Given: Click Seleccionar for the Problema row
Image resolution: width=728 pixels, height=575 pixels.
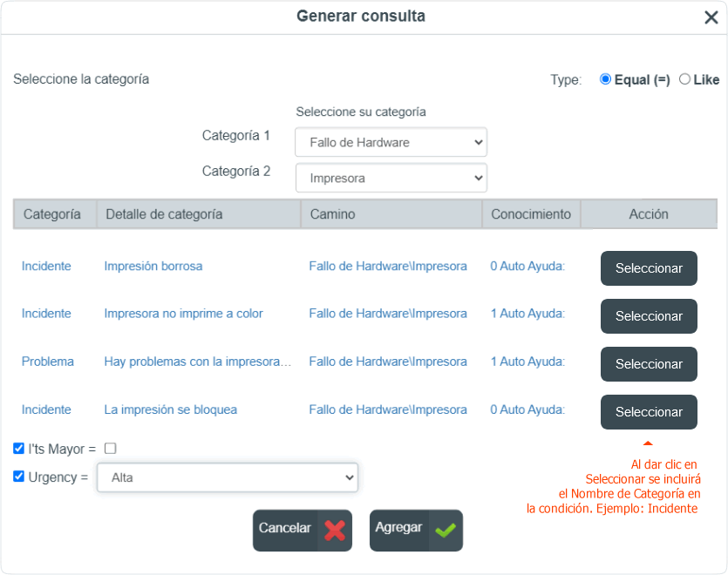Looking at the screenshot, I should pyautogui.click(x=649, y=364).
